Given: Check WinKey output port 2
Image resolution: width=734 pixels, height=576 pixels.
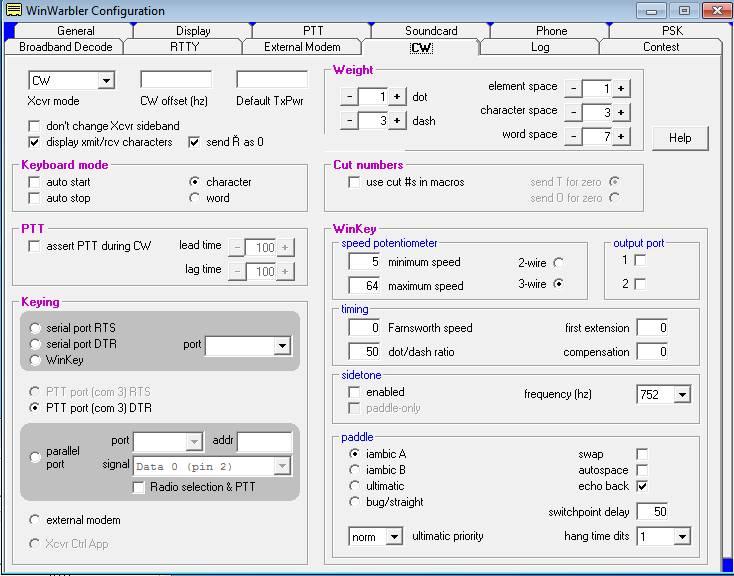Looking at the screenshot, I should click(x=640, y=284).
